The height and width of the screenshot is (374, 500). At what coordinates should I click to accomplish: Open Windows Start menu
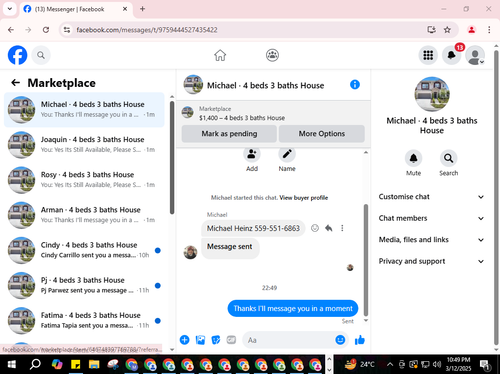pyautogui.click(x=12, y=364)
